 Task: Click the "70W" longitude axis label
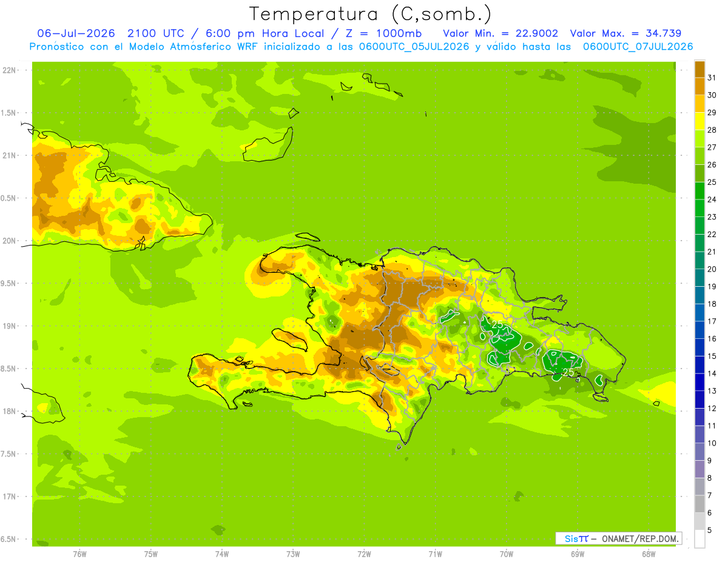pyautogui.click(x=507, y=554)
